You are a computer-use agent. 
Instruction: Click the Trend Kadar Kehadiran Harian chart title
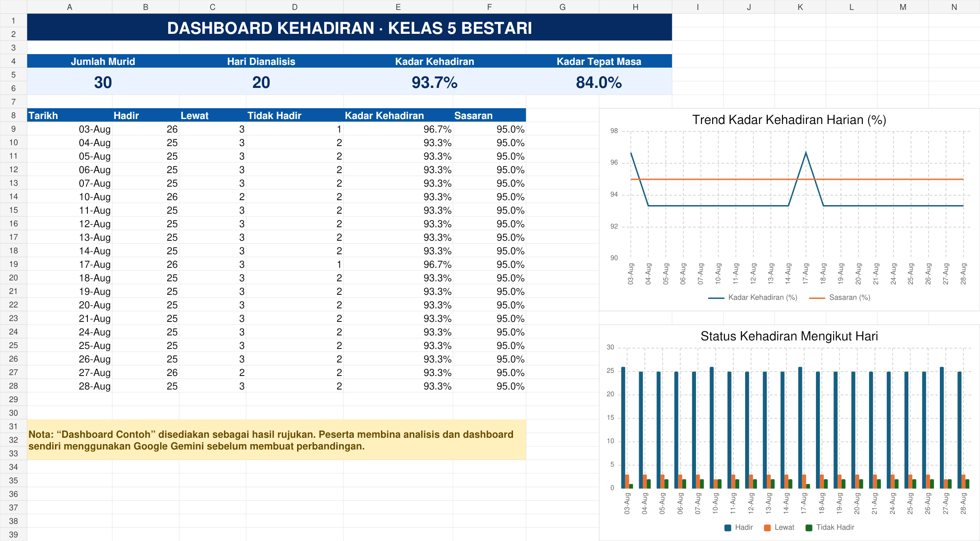tap(789, 120)
